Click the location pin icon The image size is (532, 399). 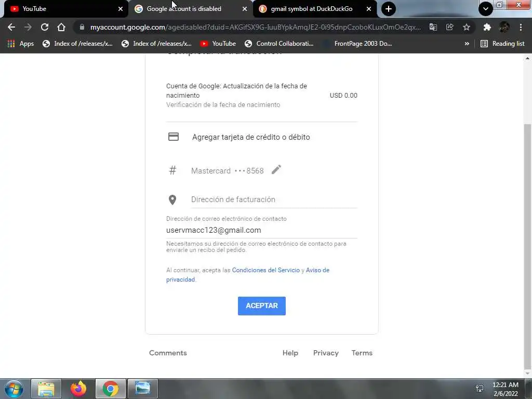click(x=172, y=200)
